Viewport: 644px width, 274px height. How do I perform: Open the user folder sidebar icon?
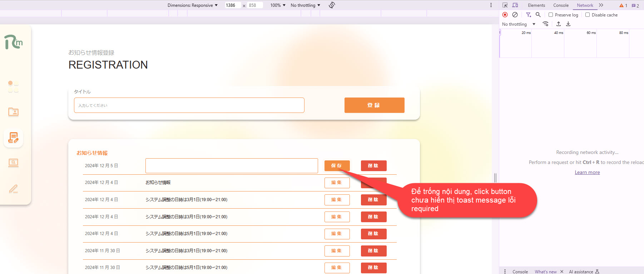13,112
